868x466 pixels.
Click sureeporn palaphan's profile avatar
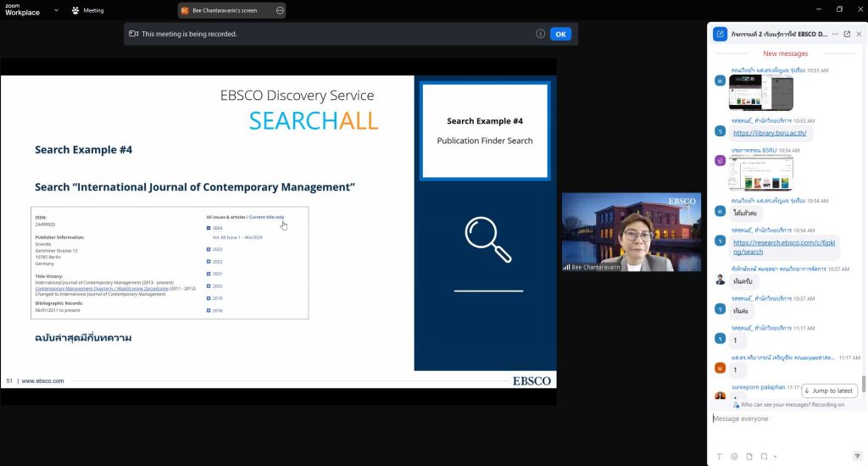click(x=720, y=395)
